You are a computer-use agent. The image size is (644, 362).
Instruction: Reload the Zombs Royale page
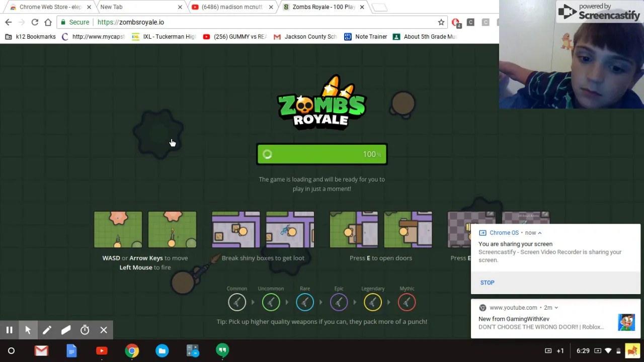35,22
